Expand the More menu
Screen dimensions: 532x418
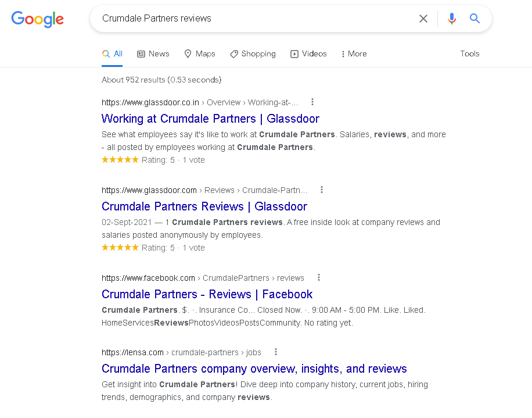click(x=354, y=53)
